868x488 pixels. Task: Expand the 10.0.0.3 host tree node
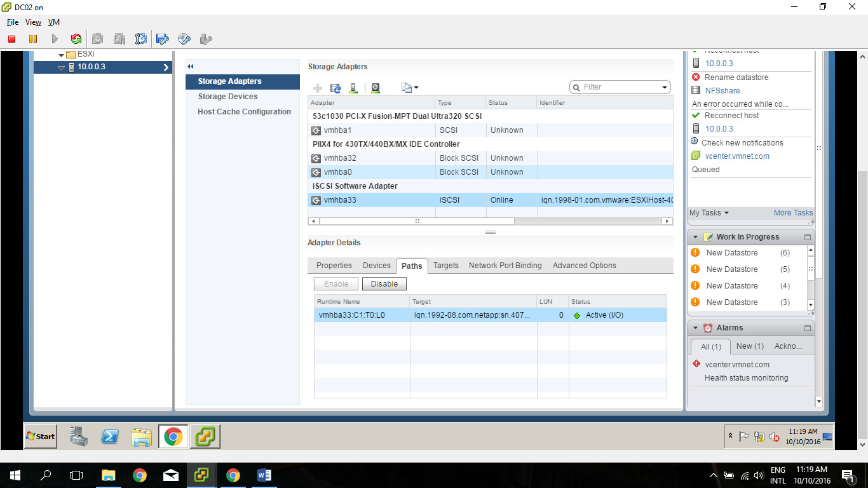62,67
